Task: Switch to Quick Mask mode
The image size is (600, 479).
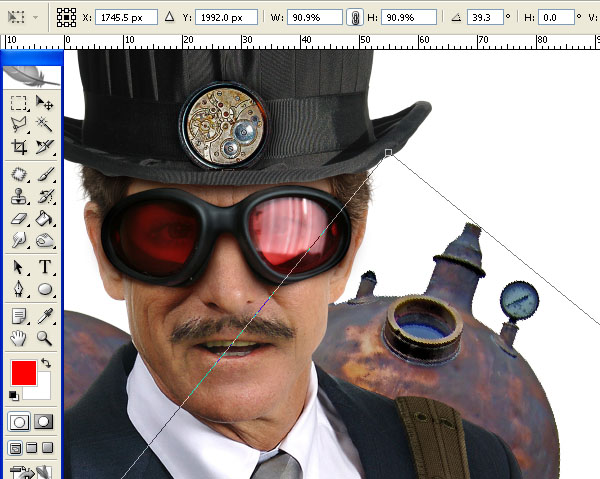Action: coord(44,422)
